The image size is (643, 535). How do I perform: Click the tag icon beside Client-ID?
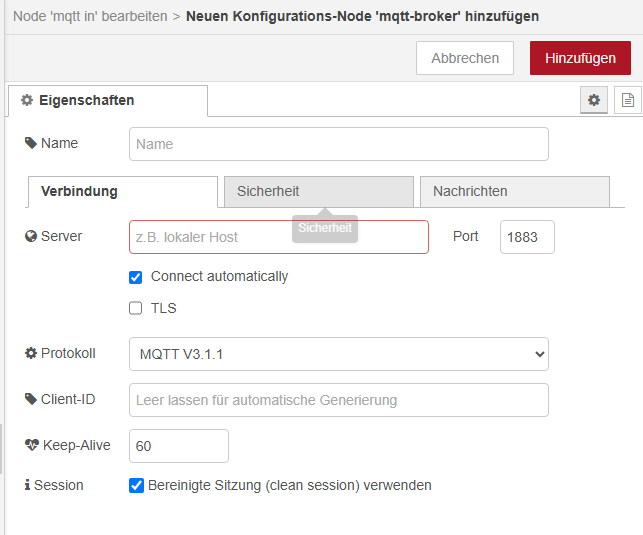pyautogui.click(x=30, y=400)
